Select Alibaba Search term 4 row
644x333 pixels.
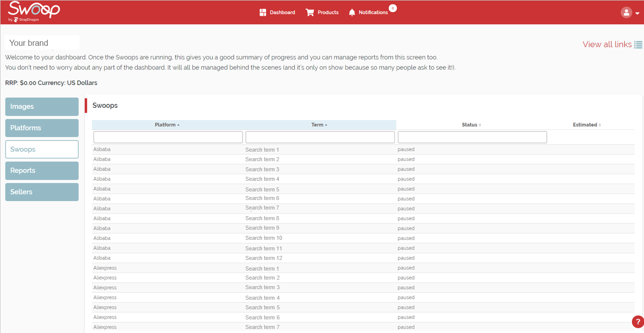363,179
